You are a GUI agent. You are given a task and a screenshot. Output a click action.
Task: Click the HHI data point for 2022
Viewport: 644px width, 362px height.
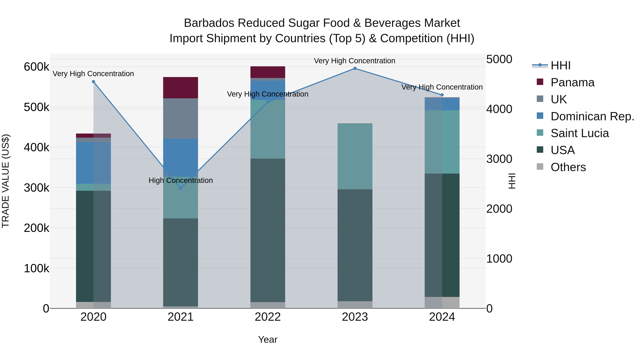[x=268, y=102]
